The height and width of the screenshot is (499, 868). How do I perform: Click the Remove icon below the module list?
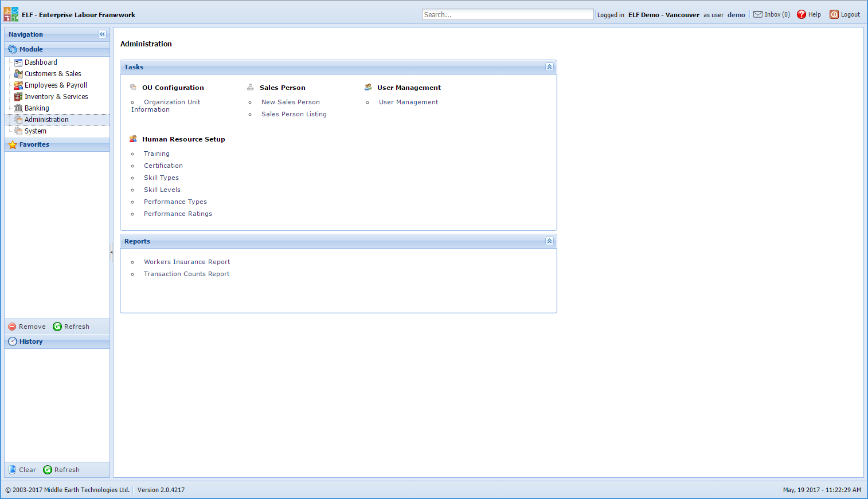[12, 326]
